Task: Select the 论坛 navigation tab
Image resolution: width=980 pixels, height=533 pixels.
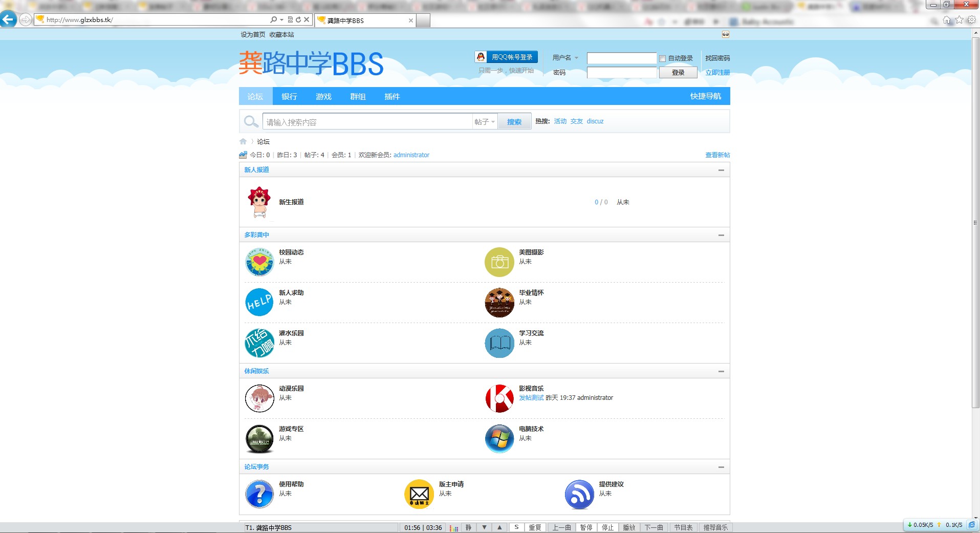Action: [x=255, y=96]
